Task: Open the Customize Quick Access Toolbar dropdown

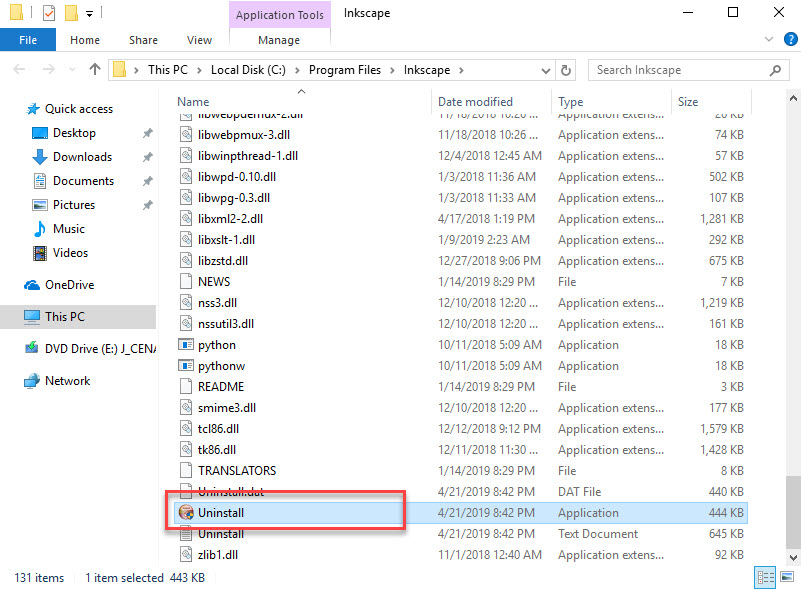Action: (x=89, y=14)
